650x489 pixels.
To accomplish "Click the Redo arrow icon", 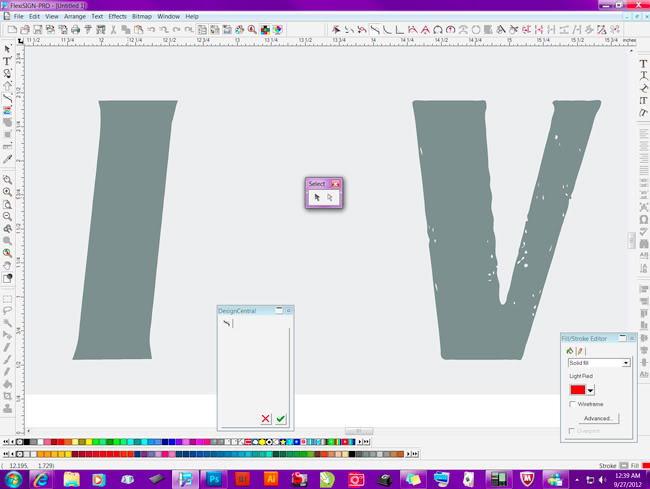I will coord(176,29).
